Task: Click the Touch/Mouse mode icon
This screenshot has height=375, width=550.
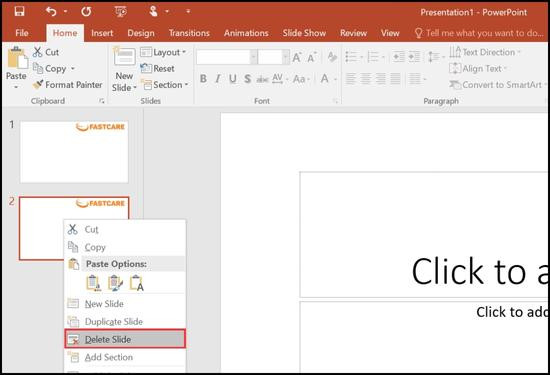Action: [153, 12]
